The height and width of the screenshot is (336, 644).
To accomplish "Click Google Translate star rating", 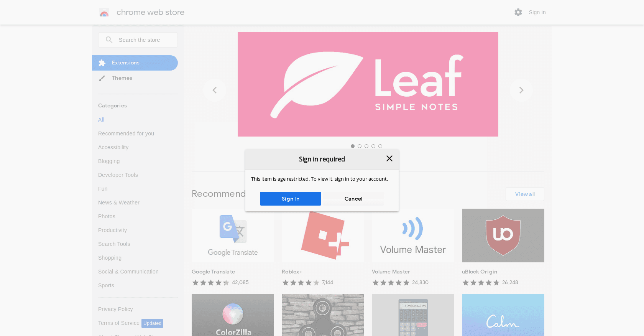I will (211, 283).
